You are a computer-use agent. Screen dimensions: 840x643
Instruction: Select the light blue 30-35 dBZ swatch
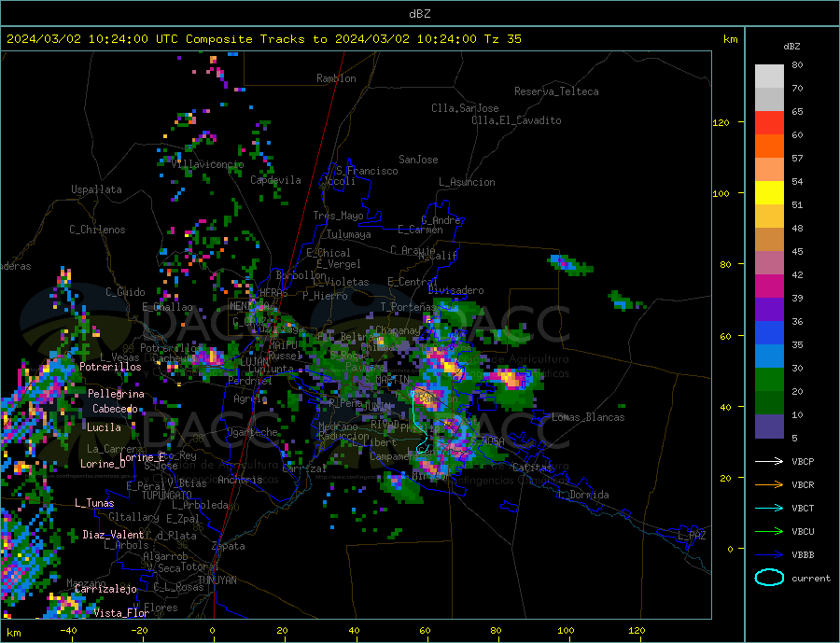click(x=769, y=356)
